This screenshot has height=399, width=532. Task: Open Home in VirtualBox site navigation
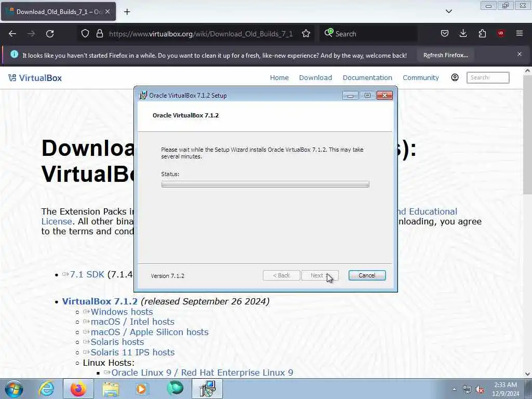279,78
